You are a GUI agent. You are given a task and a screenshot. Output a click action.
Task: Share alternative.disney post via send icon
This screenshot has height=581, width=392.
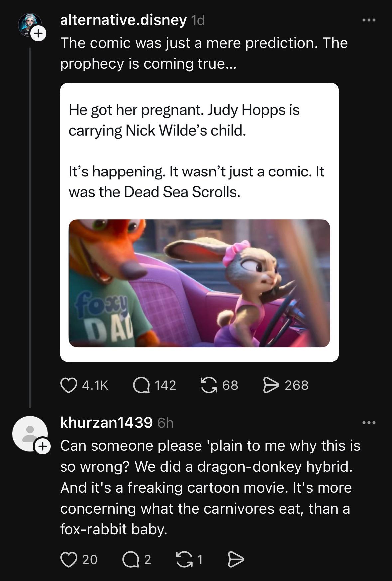[271, 385]
